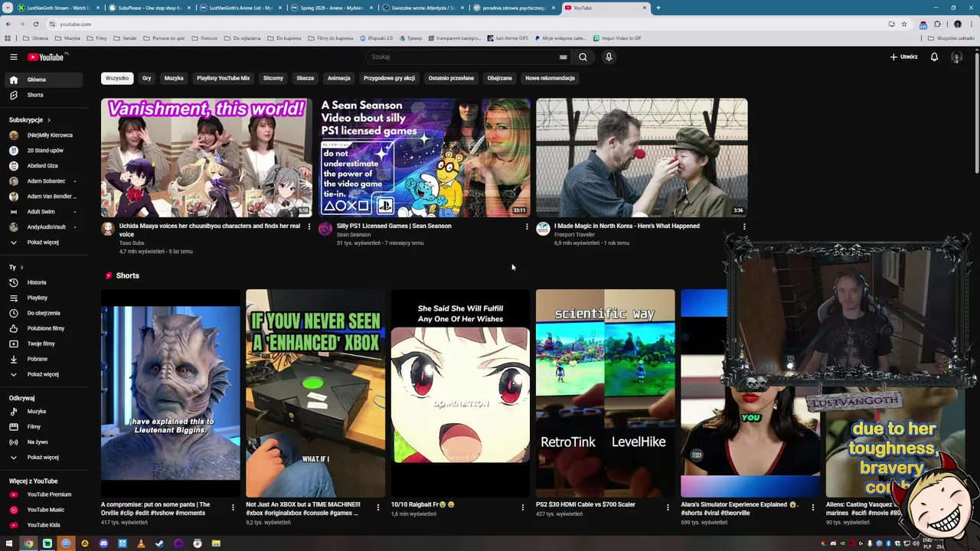
Task: Expand Pokaż więcej under Ty section
Action: pyautogui.click(x=42, y=374)
